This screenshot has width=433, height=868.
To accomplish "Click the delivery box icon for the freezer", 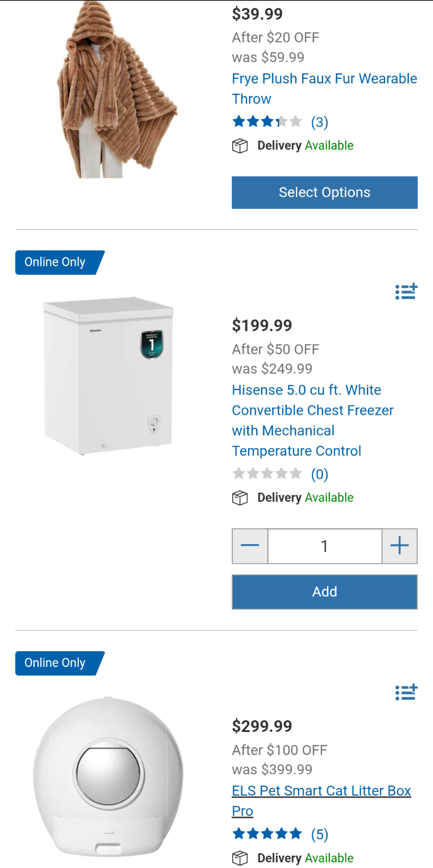I will click(240, 498).
